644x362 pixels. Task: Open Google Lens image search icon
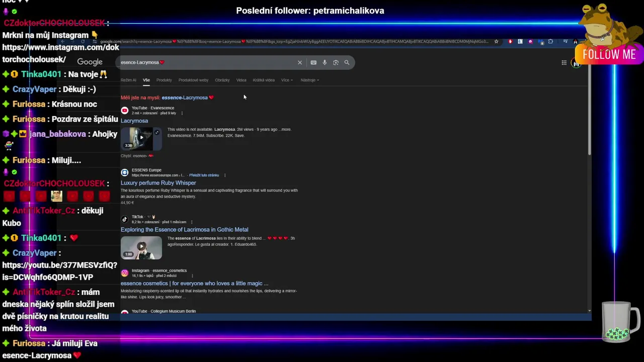point(336,62)
